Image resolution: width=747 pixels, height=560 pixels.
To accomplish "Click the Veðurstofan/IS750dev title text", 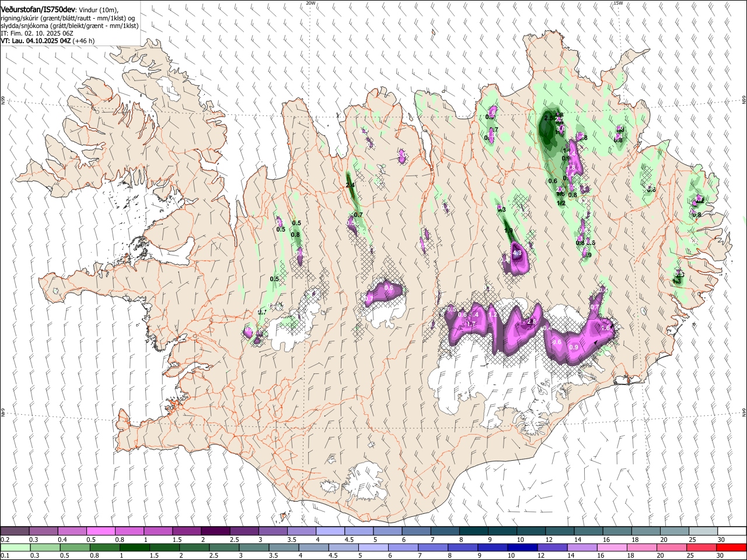I will coord(38,9).
